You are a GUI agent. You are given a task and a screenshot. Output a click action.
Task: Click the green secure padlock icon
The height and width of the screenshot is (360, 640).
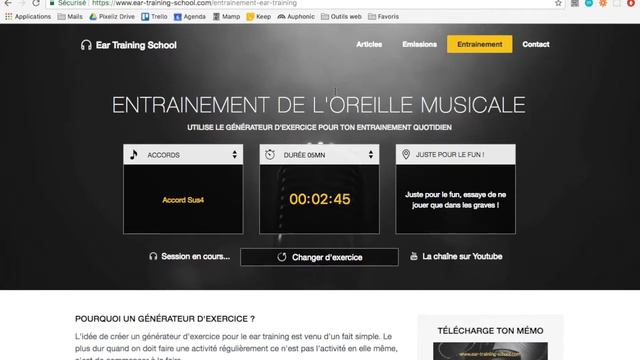(x=52, y=3)
